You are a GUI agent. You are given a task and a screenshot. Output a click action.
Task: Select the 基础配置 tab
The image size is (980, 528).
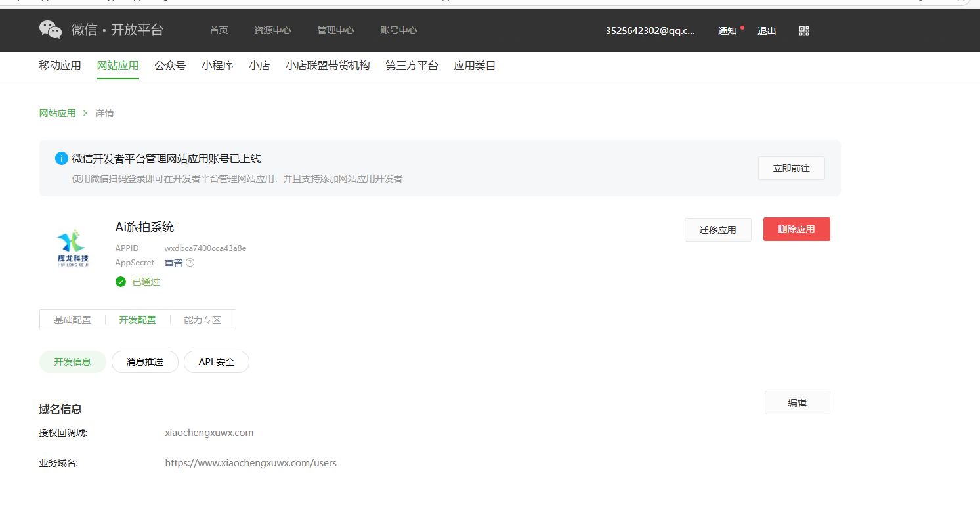[x=73, y=320]
